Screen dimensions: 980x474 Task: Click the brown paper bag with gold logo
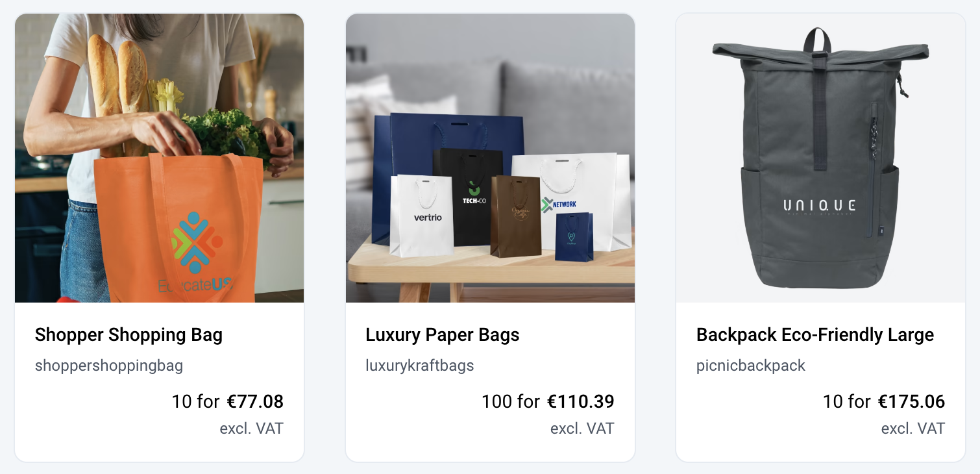pos(515,216)
